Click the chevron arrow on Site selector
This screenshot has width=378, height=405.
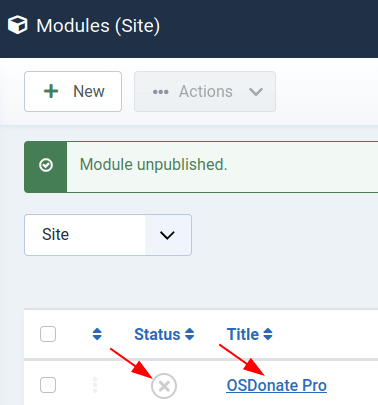pyautogui.click(x=167, y=235)
